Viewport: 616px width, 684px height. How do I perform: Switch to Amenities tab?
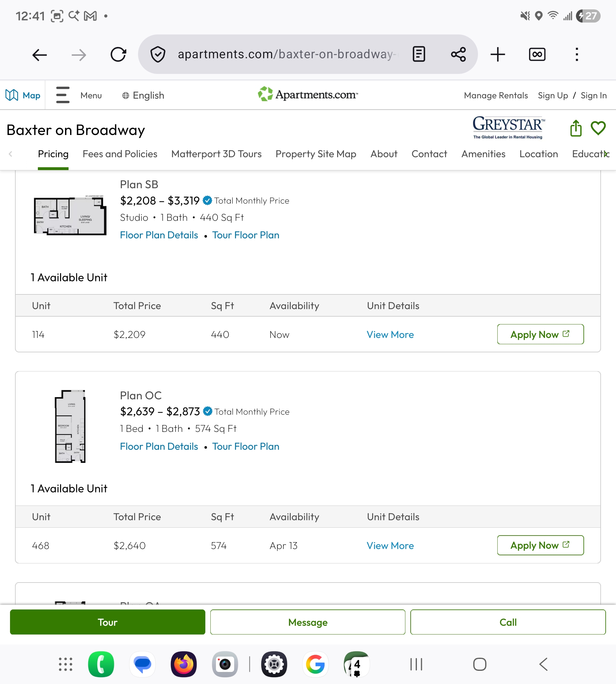[483, 154]
